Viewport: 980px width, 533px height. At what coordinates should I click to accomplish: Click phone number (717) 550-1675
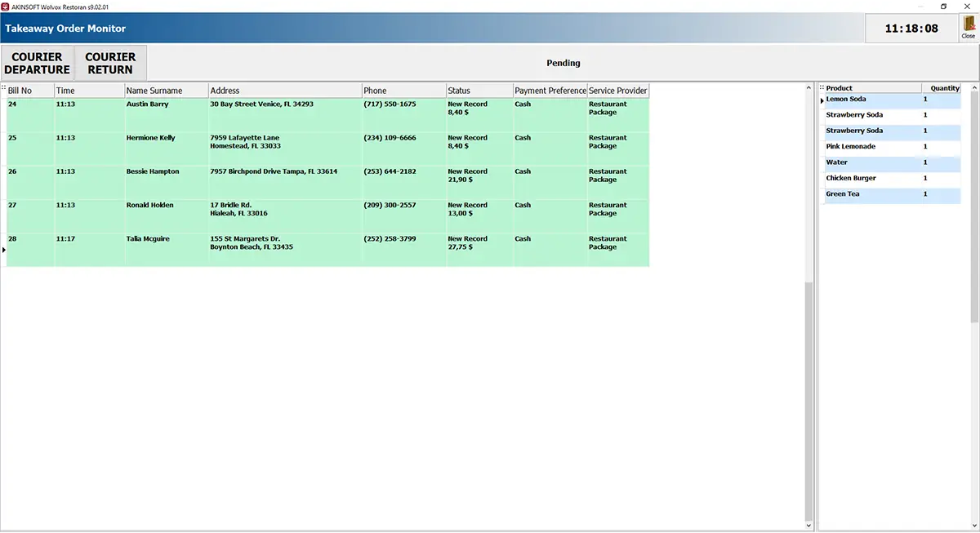pyautogui.click(x=390, y=104)
